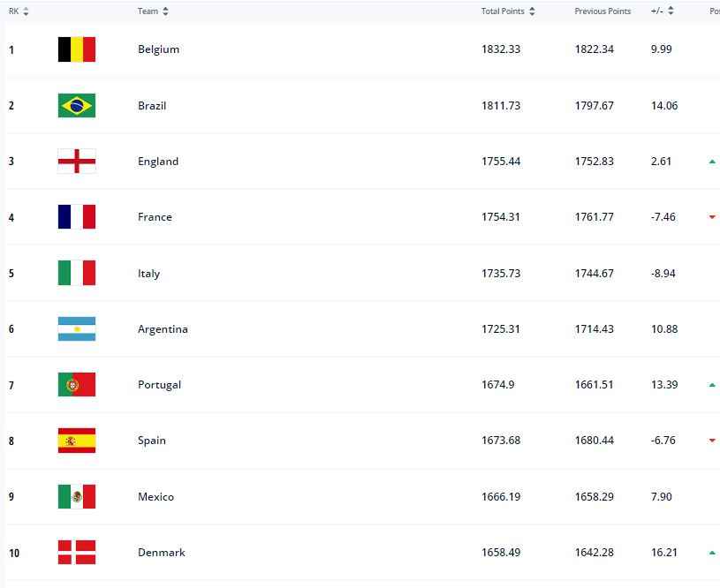This screenshot has height=588, width=720.
Task: Sort table by RK column arrows
Action: (26, 11)
